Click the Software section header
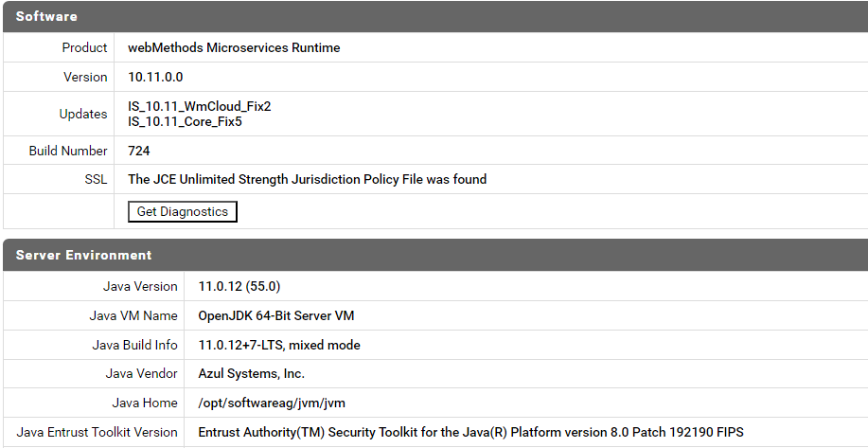This screenshot has width=868, height=448. point(46,17)
